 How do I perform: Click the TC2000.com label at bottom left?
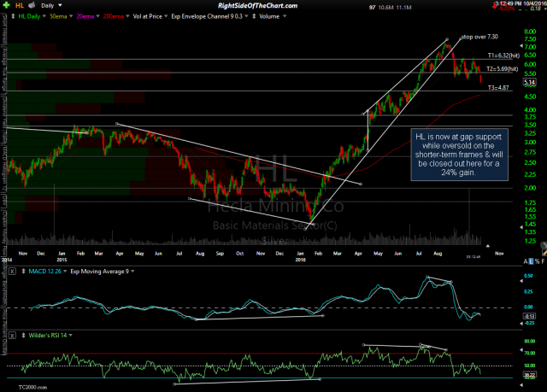(x=32, y=387)
